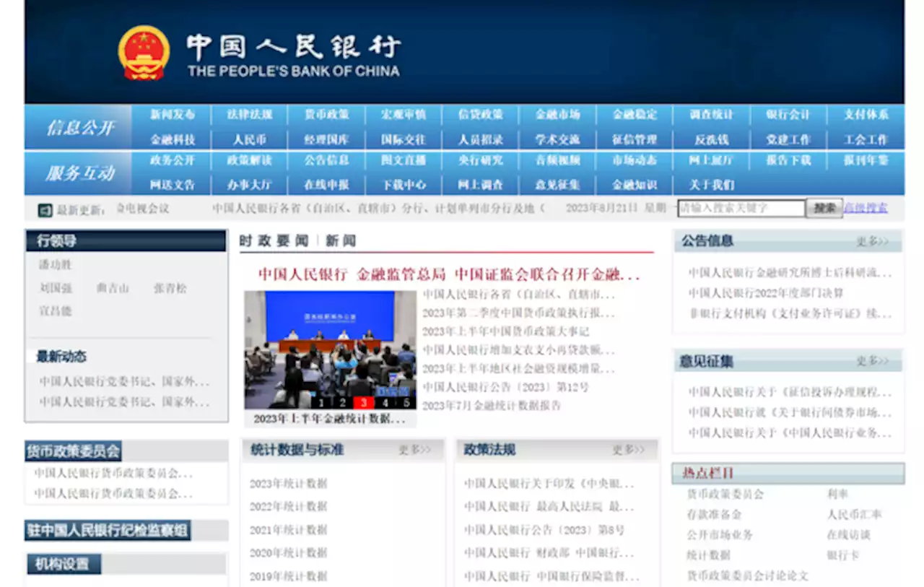Click the national emblem logo in header

click(x=144, y=53)
